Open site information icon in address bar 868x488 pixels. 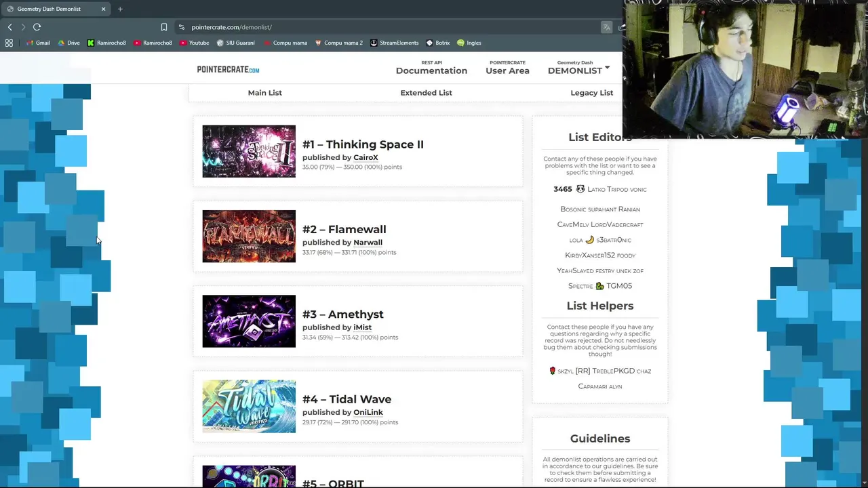[x=182, y=27]
